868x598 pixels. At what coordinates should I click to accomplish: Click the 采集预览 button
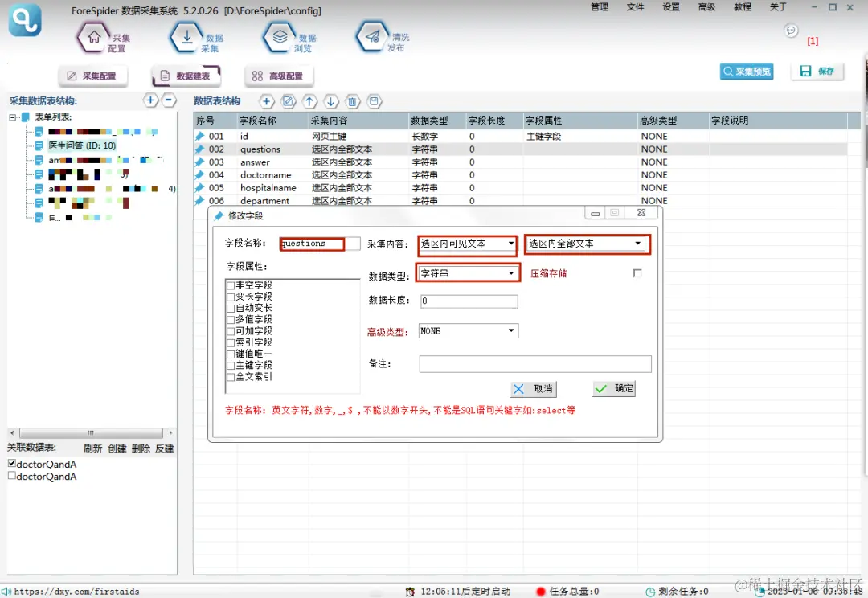click(x=747, y=72)
